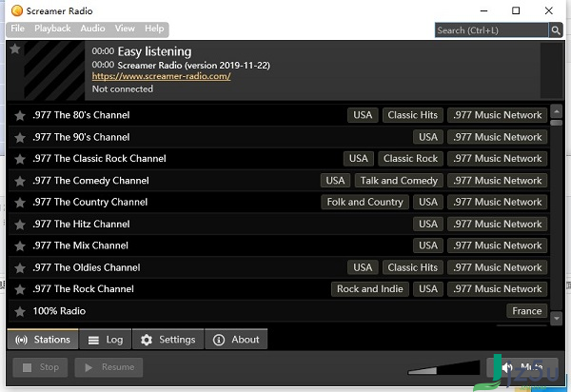Click the France tag on 100% Radio

pos(526,311)
